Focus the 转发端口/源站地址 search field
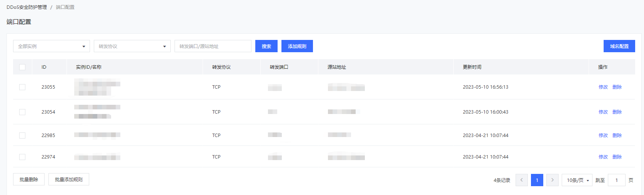Image resolution: width=644 pixels, height=195 pixels. 213,46
